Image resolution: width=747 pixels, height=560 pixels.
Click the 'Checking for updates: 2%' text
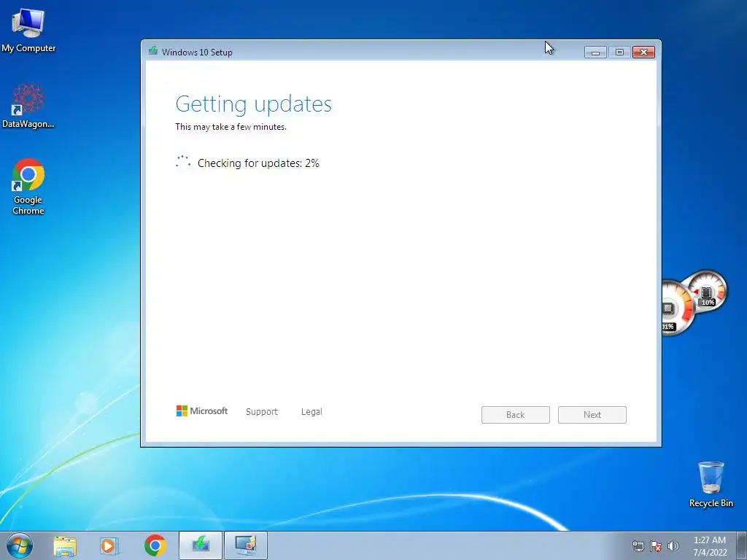[258, 163]
